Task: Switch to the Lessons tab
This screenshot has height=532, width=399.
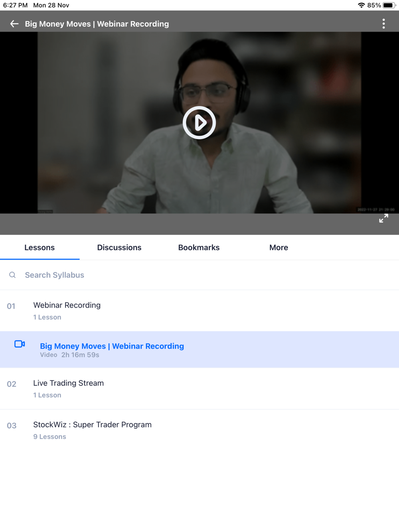Action: (40, 247)
